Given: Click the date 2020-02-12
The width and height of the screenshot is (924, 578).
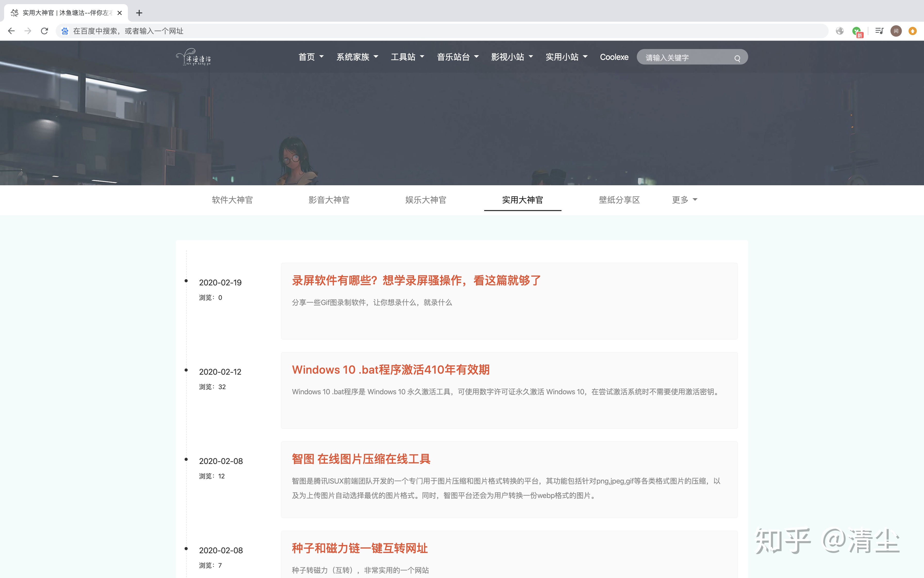Looking at the screenshot, I should click(x=220, y=372).
